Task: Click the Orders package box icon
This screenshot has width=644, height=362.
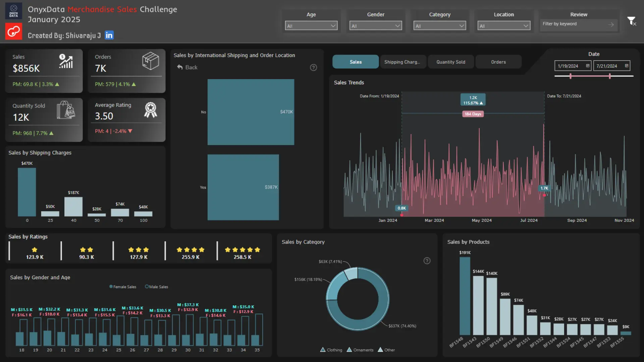Action: click(150, 61)
